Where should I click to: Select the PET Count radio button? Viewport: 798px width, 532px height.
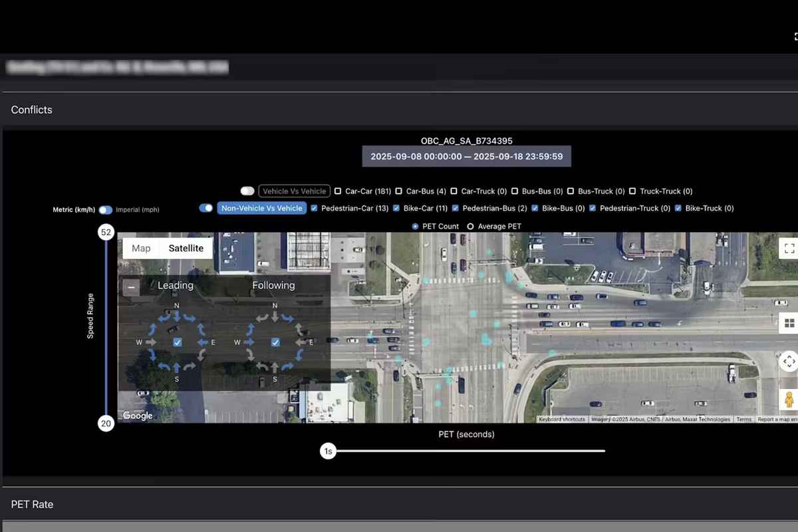pyautogui.click(x=416, y=227)
